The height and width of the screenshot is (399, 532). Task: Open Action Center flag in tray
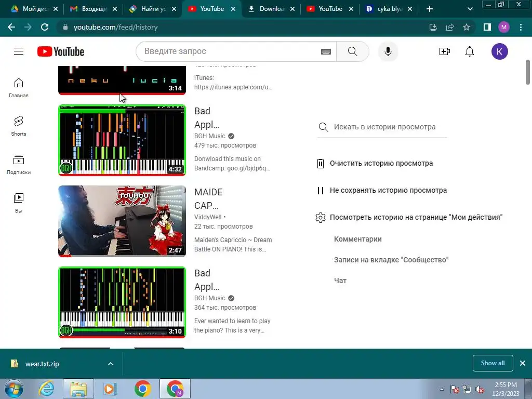pyautogui.click(x=455, y=390)
